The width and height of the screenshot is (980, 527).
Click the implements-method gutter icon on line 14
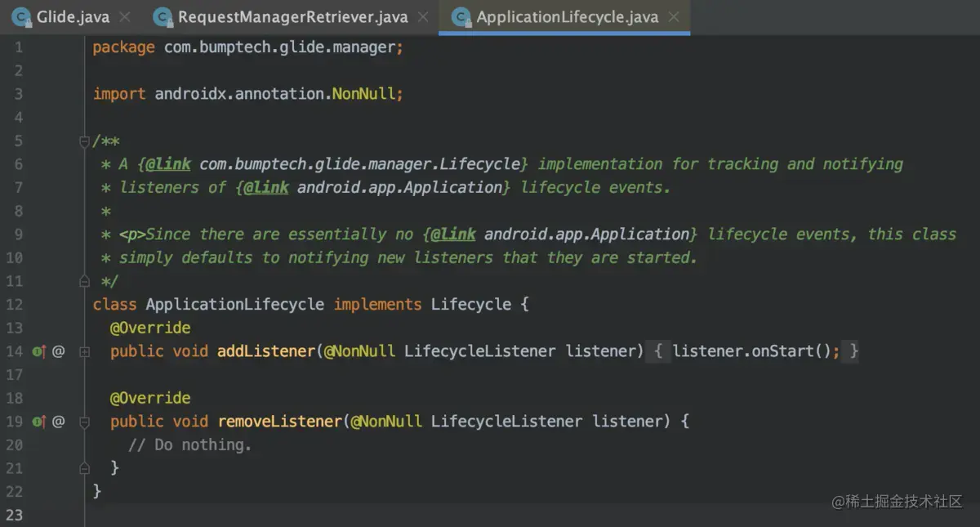click(38, 351)
